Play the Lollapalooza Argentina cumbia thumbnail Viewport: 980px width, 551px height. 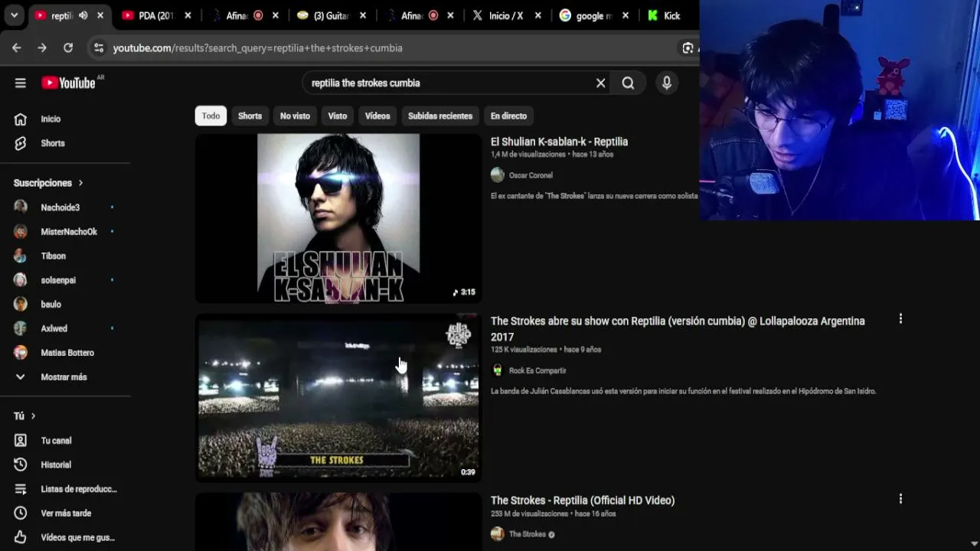pyautogui.click(x=338, y=397)
